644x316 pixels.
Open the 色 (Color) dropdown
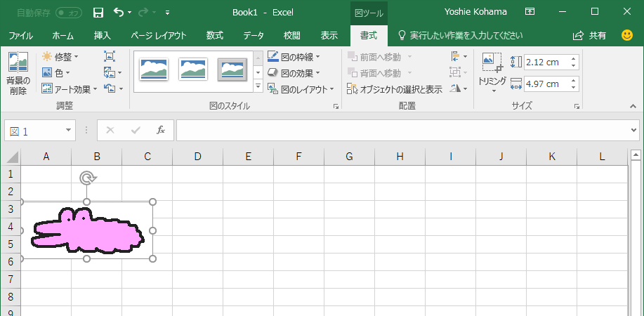pyautogui.click(x=56, y=72)
